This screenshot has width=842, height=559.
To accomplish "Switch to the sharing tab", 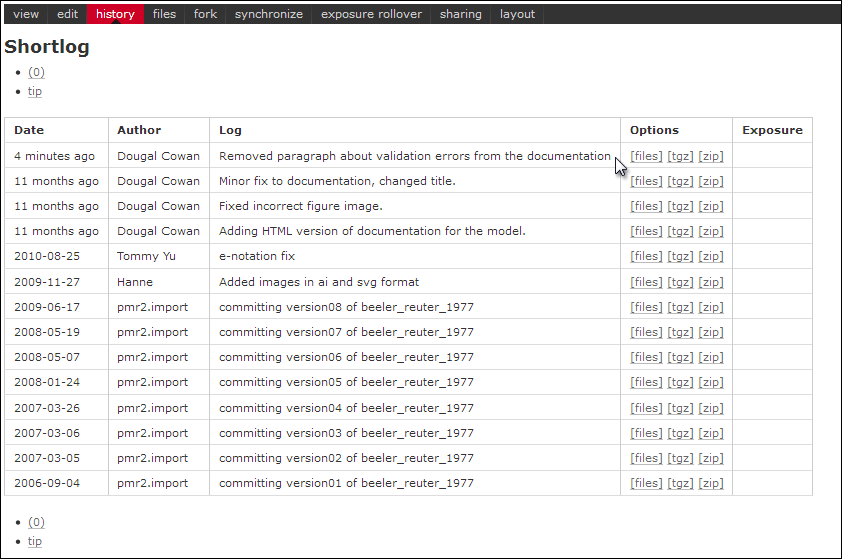I will [x=461, y=14].
